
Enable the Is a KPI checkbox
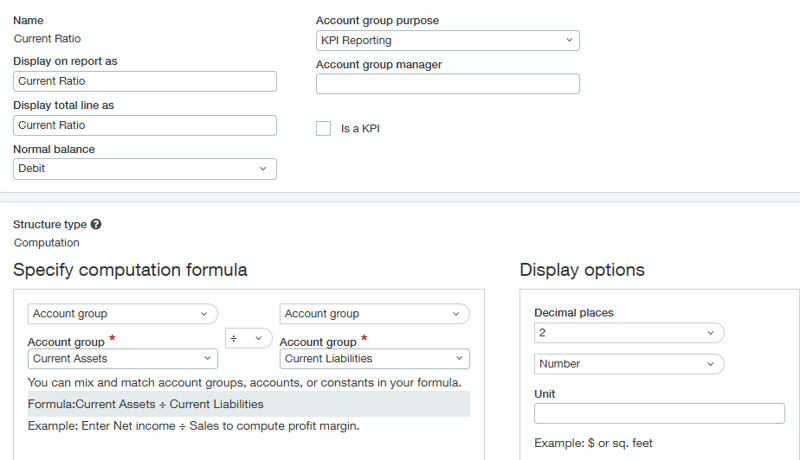point(323,128)
